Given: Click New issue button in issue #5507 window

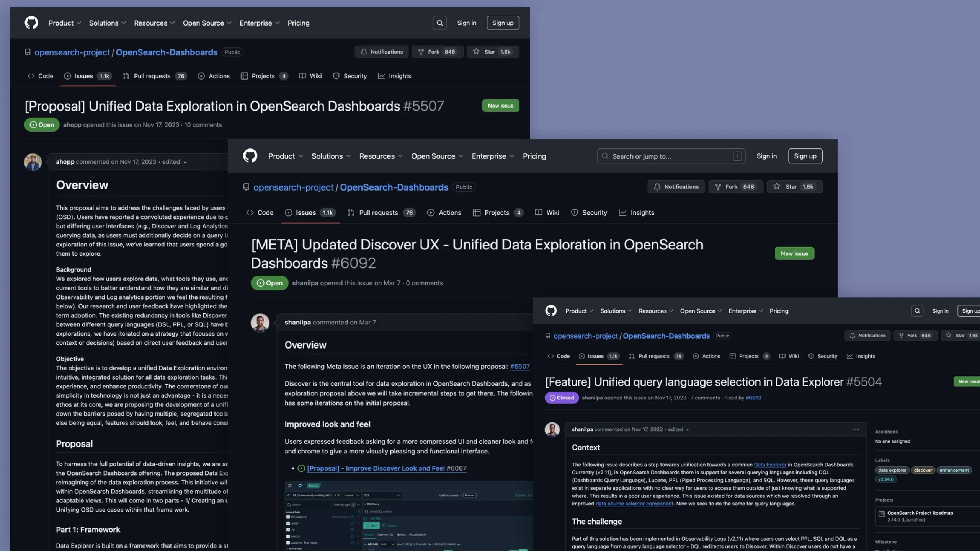Looking at the screenshot, I should click(x=501, y=106).
